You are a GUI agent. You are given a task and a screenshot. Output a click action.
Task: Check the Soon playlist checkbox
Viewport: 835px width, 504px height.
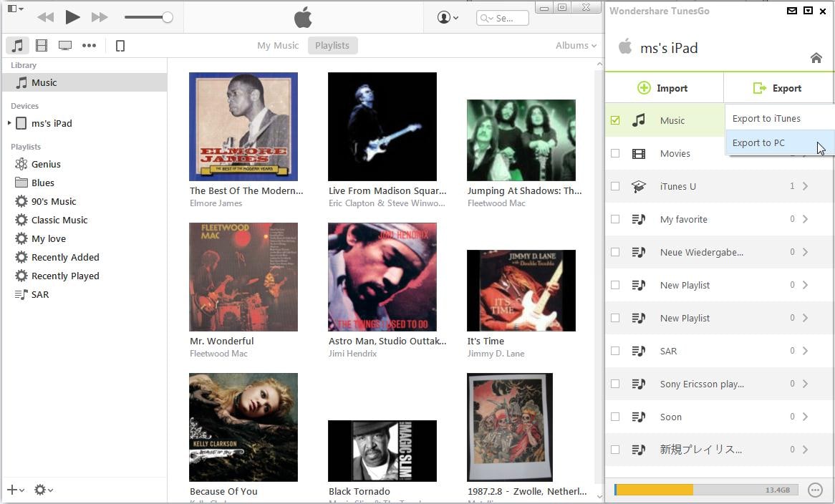coord(615,417)
